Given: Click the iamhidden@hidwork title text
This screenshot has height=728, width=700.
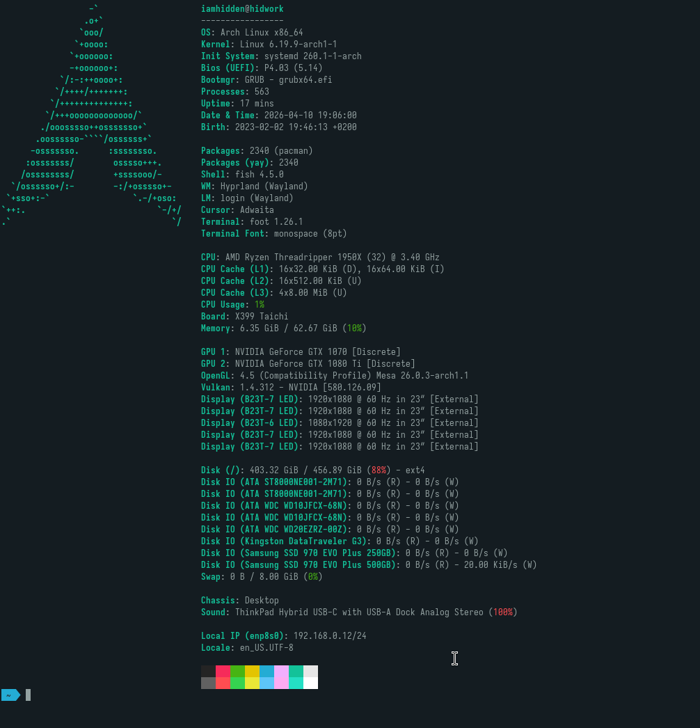Looking at the screenshot, I should [x=241, y=9].
